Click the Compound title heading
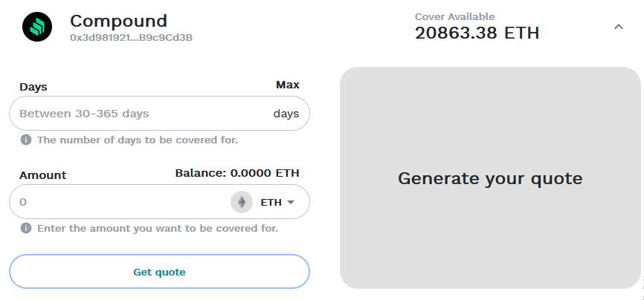The height and width of the screenshot is (300, 644). click(118, 21)
